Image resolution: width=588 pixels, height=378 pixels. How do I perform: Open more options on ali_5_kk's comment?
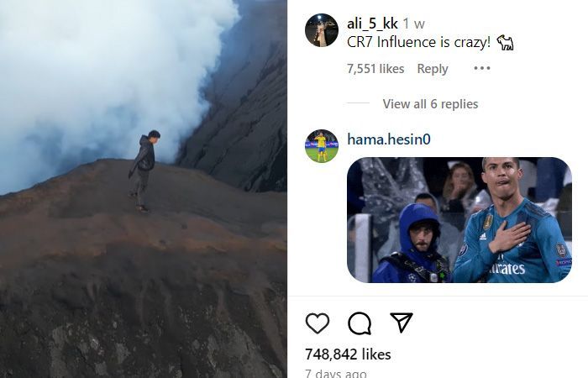tap(482, 68)
